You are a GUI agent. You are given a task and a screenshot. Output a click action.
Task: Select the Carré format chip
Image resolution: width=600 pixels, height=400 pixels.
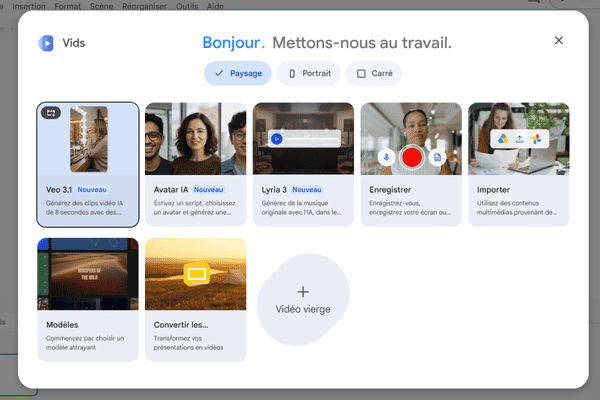coord(373,73)
